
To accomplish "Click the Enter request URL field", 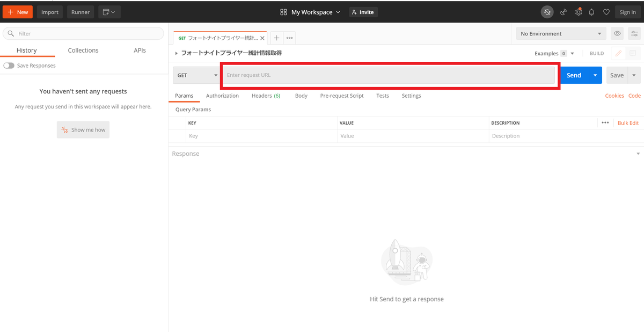I will tap(376, 75).
